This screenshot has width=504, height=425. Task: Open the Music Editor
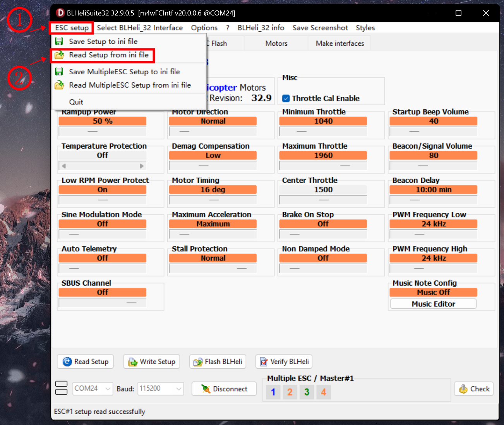coord(433,304)
